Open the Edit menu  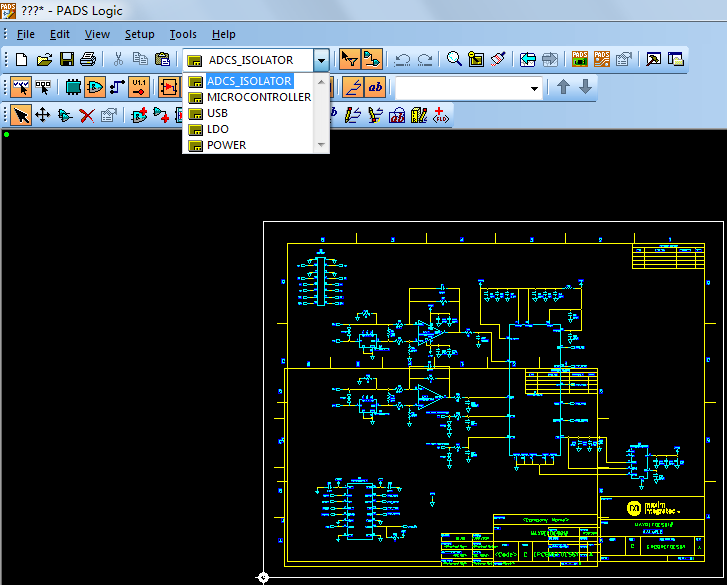click(60, 34)
